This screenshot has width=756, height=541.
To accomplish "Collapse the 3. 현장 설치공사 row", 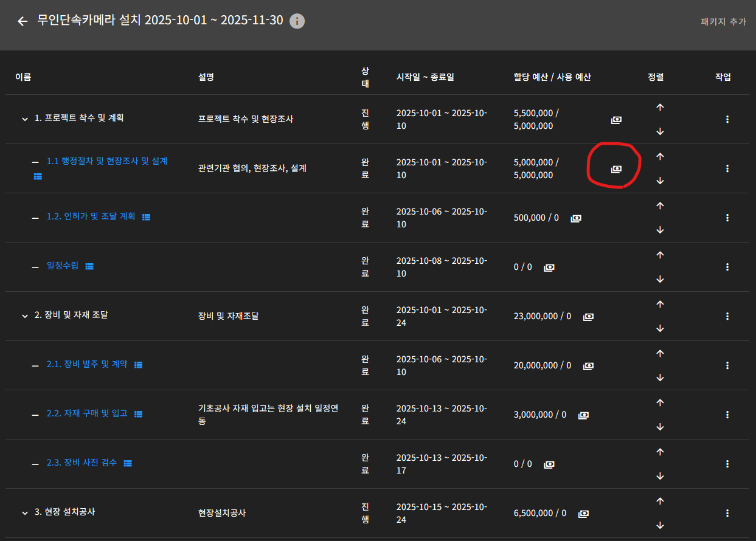I will [25, 513].
